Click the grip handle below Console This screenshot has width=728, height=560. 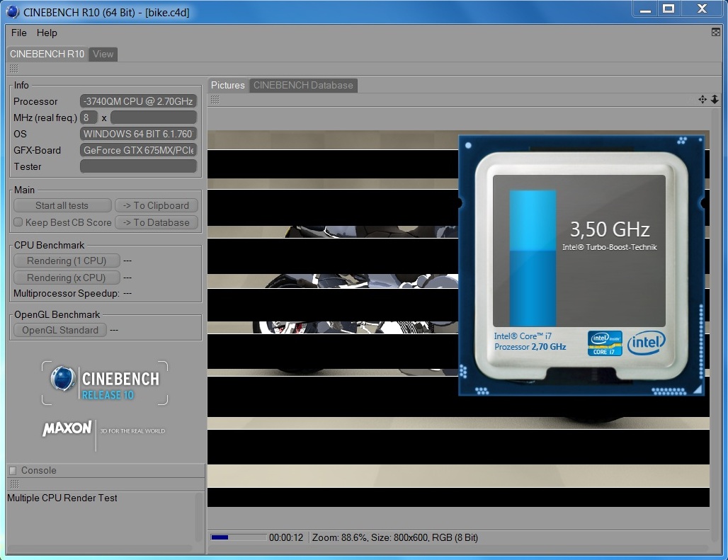(x=14, y=484)
